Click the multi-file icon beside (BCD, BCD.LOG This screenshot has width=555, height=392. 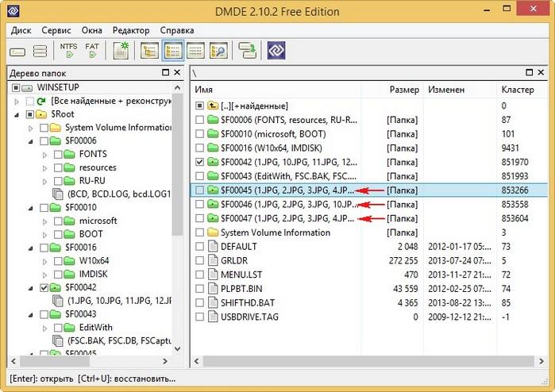[58, 194]
